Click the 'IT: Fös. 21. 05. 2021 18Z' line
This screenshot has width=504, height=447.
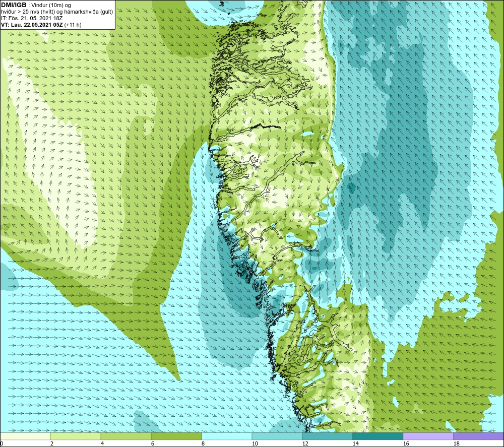tap(32, 18)
